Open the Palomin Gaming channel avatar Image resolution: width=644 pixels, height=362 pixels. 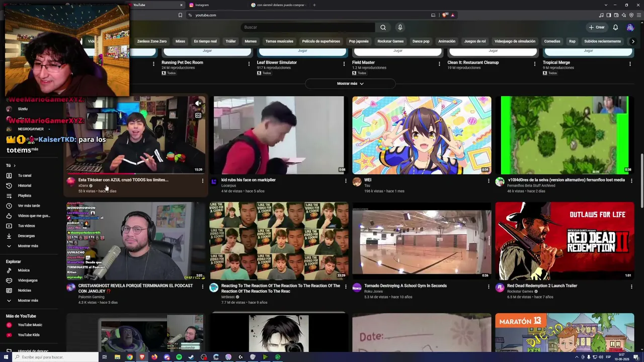pyautogui.click(x=71, y=288)
